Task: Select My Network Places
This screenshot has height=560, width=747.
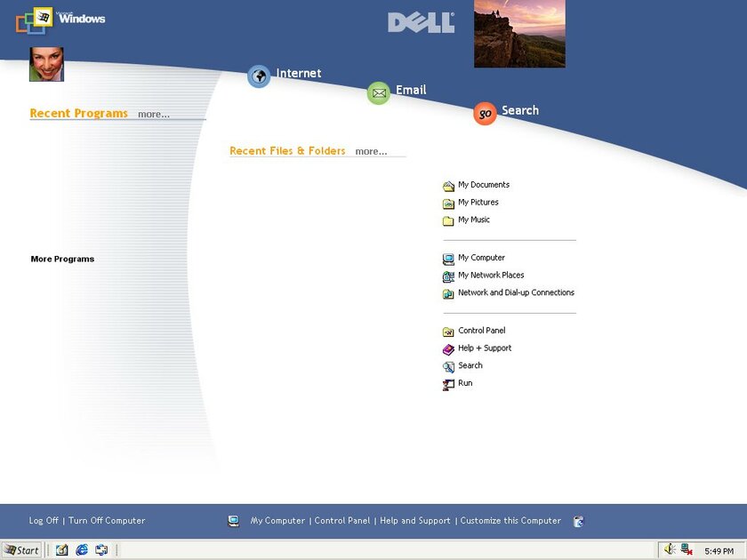Action: tap(490, 275)
